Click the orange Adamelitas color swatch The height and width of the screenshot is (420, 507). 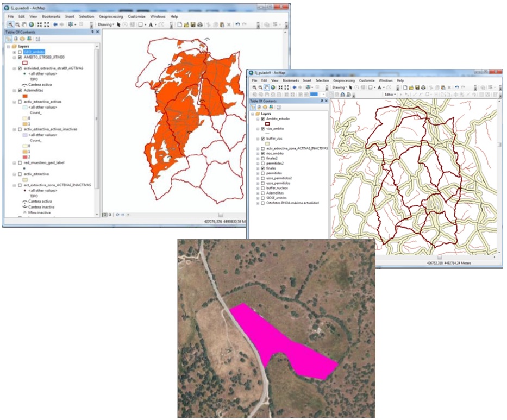point(25,95)
